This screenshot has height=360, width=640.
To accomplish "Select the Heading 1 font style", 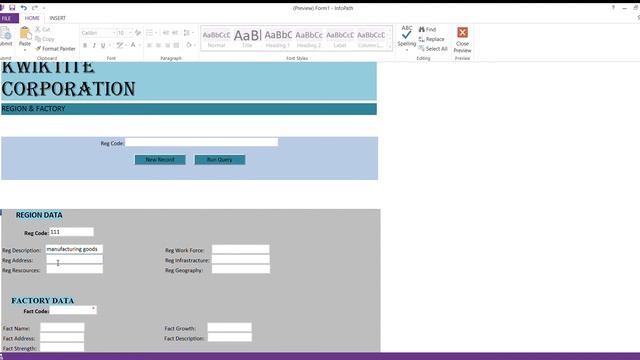I will click(x=278, y=39).
